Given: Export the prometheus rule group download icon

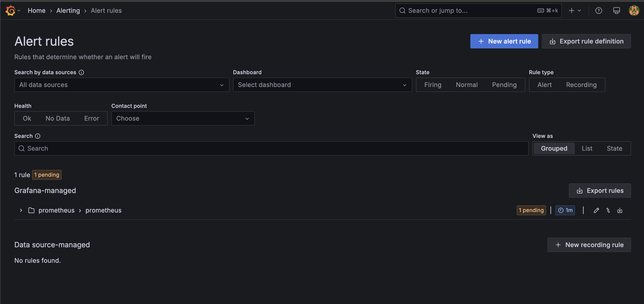Looking at the screenshot, I should pyautogui.click(x=620, y=211).
